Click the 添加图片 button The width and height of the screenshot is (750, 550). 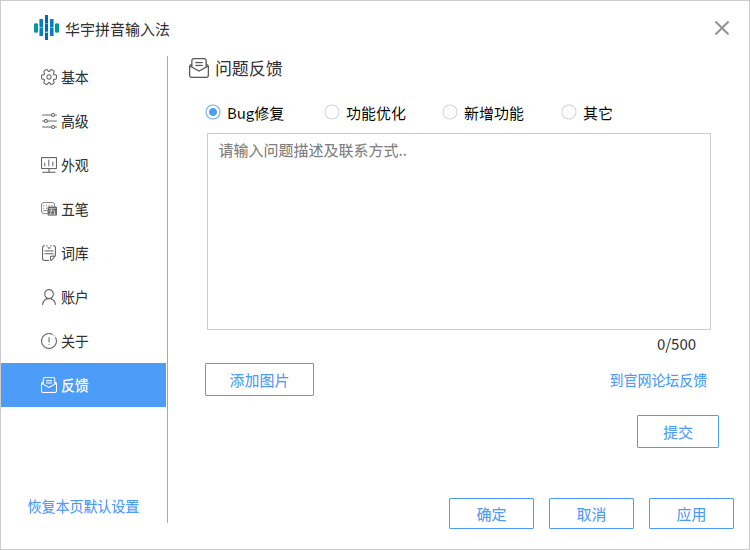click(259, 380)
